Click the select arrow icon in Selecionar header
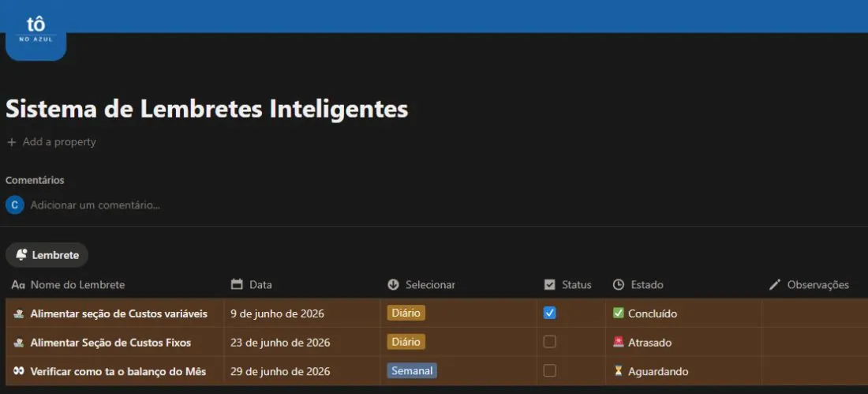868x394 pixels. pos(394,285)
